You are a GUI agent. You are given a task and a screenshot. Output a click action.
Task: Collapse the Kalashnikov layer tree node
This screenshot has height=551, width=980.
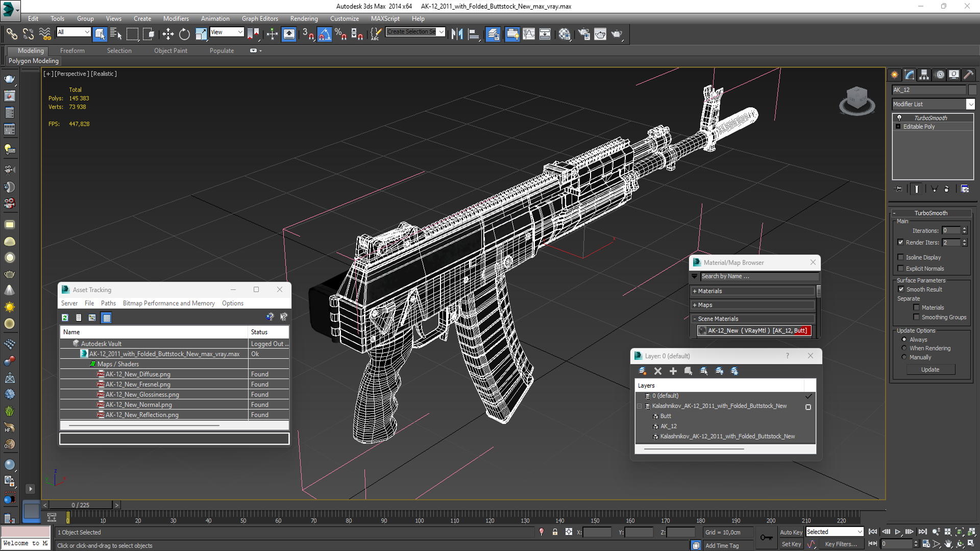pos(639,406)
